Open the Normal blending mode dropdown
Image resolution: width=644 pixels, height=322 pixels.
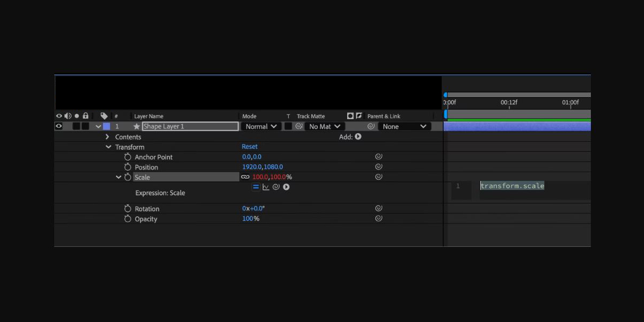point(261,127)
